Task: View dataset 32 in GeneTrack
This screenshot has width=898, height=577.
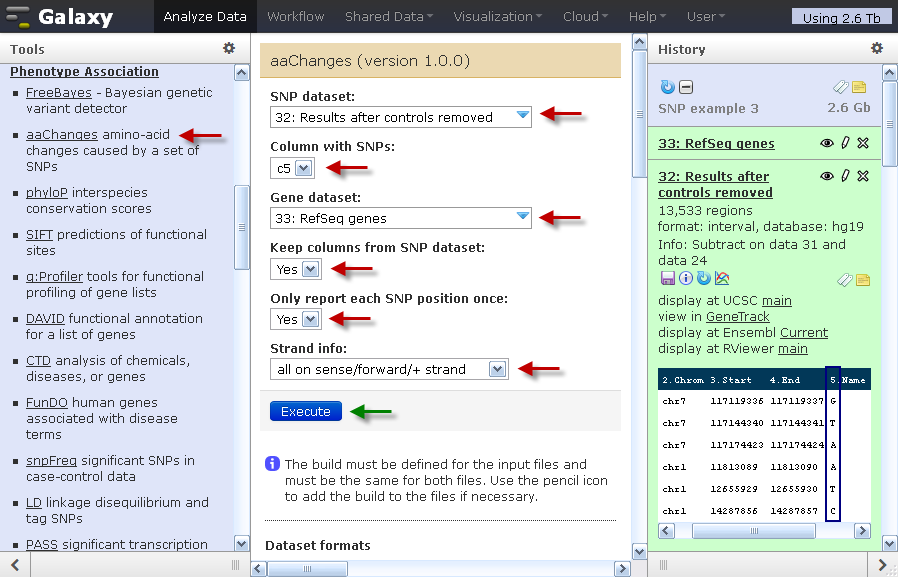Action: point(738,317)
